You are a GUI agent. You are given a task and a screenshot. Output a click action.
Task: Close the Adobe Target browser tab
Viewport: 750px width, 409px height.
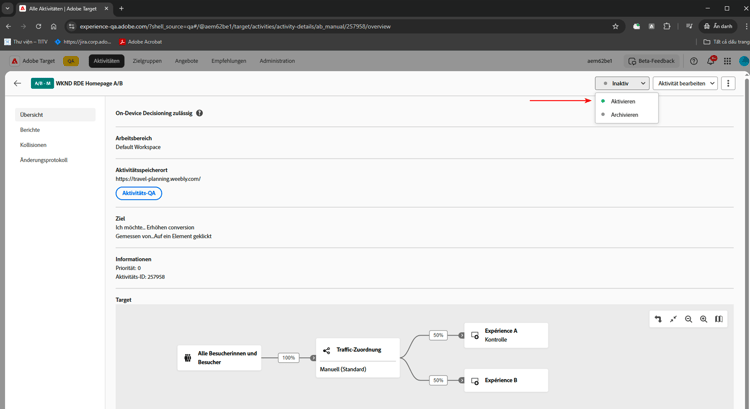(x=106, y=8)
